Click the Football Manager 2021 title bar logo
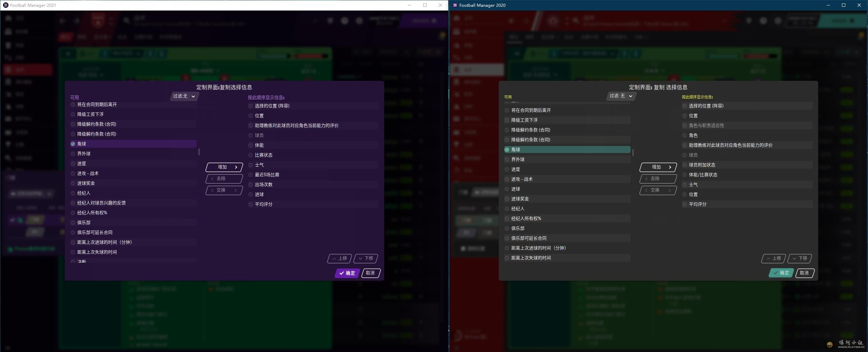The height and width of the screenshot is (352, 868). coord(5,5)
